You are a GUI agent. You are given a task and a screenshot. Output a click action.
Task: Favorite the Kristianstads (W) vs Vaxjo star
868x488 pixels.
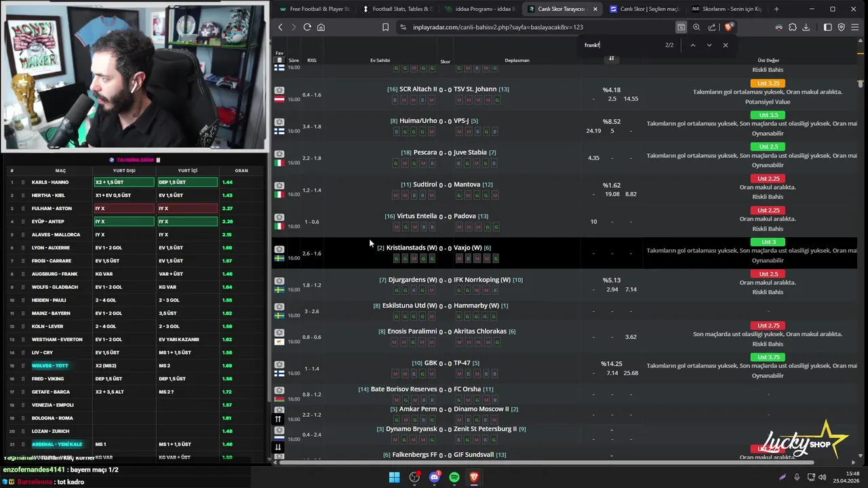pyautogui.click(x=279, y=248)
